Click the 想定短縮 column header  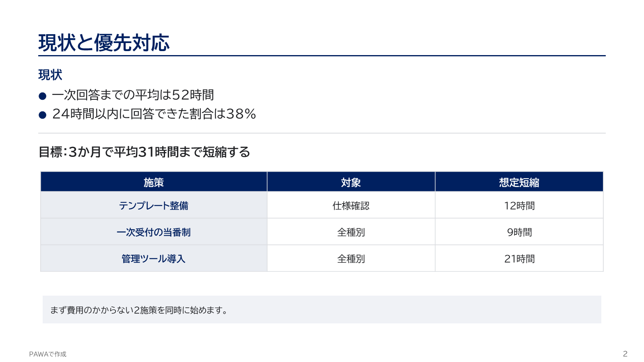[519, 182]
